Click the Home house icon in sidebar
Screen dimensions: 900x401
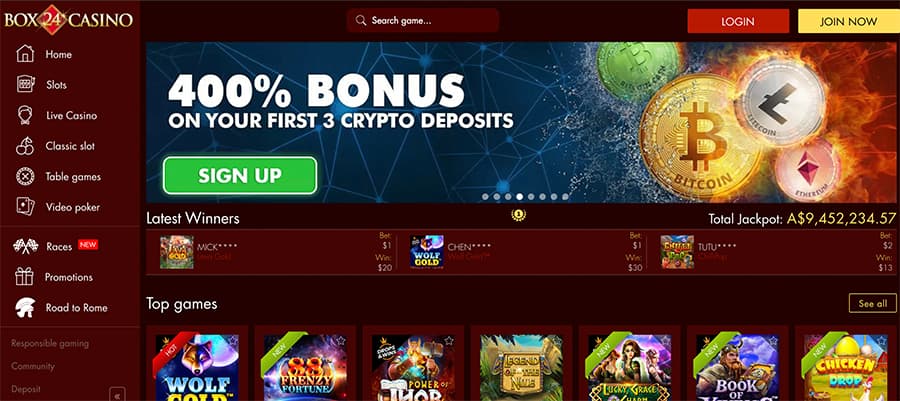(25, 54)
